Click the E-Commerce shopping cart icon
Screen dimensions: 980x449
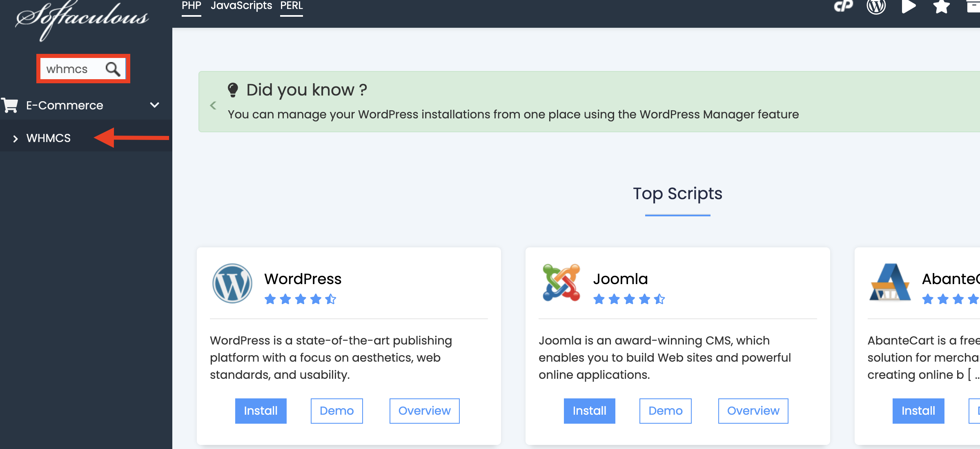(10, 105)
